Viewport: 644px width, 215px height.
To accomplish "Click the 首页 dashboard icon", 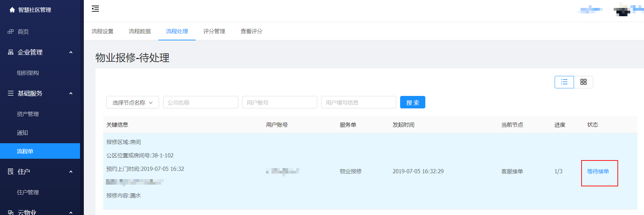I will click(x=11, y=32).
